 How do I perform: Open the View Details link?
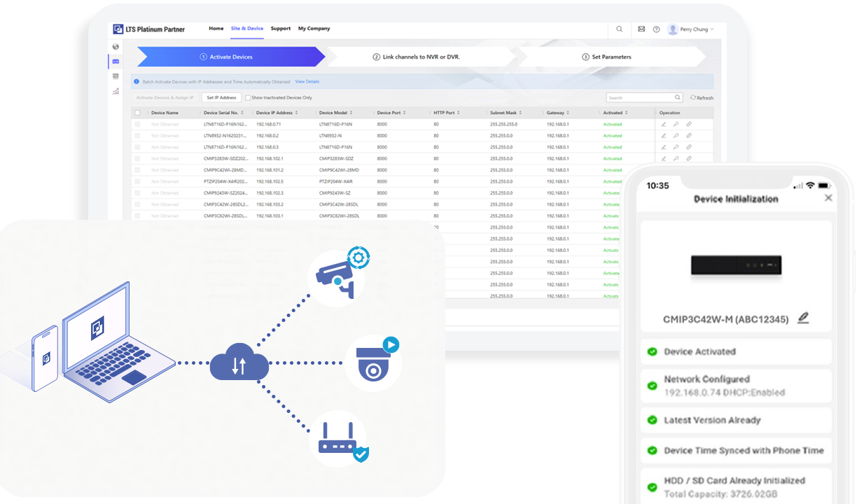(x=307, y=82)
